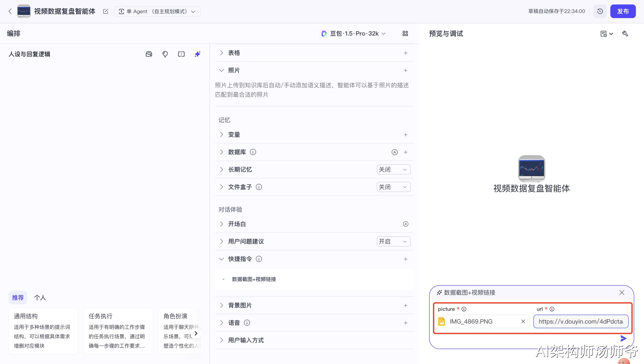This screenshot has width=644, height=364.
Task: Change the 用户问题建议 开启 dropdown
Action: pos(393,242)
